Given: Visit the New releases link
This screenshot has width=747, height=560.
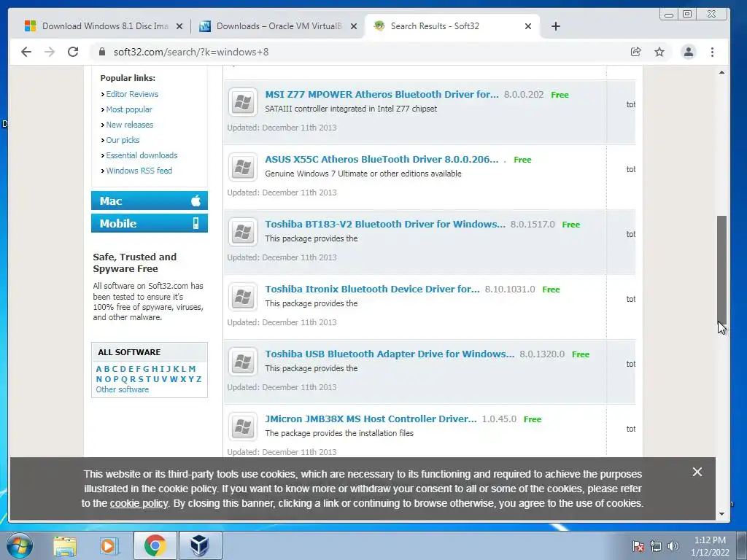Looking at the screenshot, I should pyautogui.click(x=130, y=125).
